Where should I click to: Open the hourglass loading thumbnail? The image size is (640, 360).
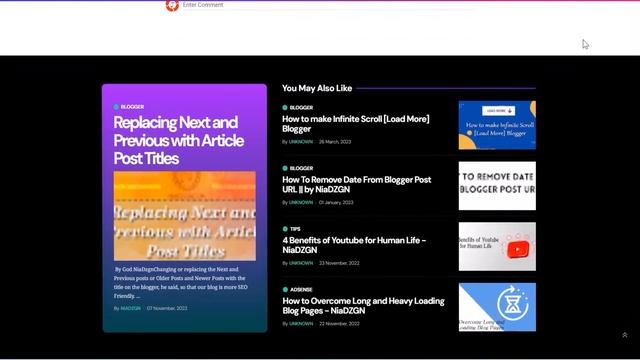pyautogui.click(x=497, y=307)
